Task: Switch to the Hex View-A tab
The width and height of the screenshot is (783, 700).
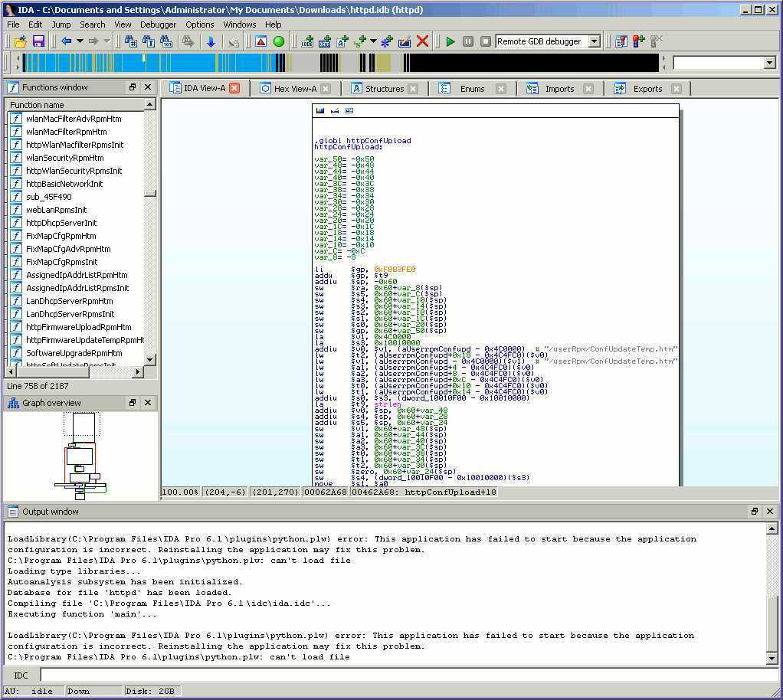Action: pos(295,89)
